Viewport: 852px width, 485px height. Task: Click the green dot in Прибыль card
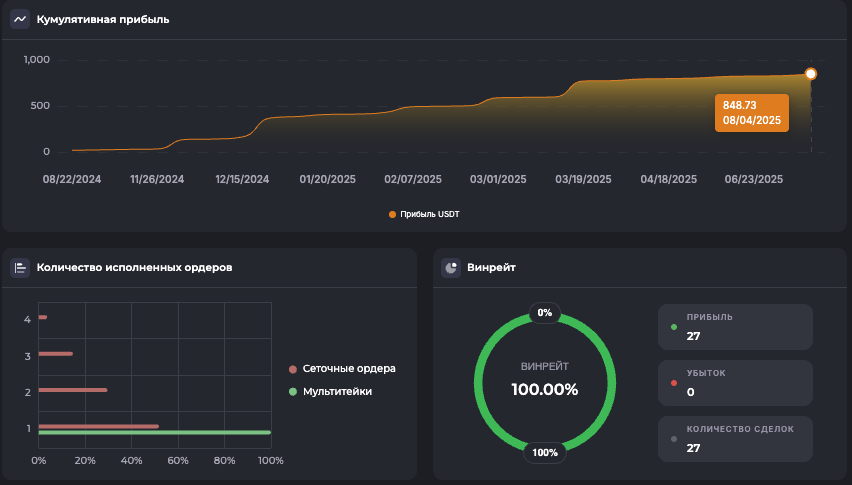[x=674, y=326]
